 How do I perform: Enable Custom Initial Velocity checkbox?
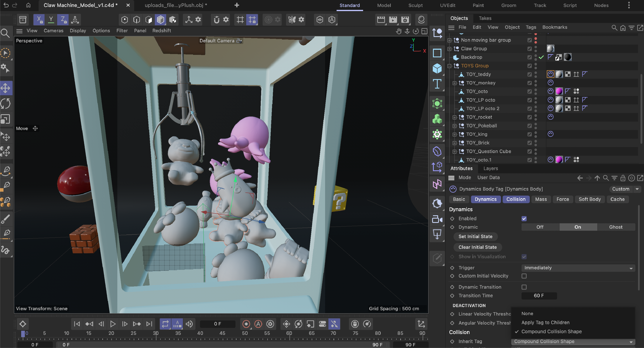pos(524,276)
